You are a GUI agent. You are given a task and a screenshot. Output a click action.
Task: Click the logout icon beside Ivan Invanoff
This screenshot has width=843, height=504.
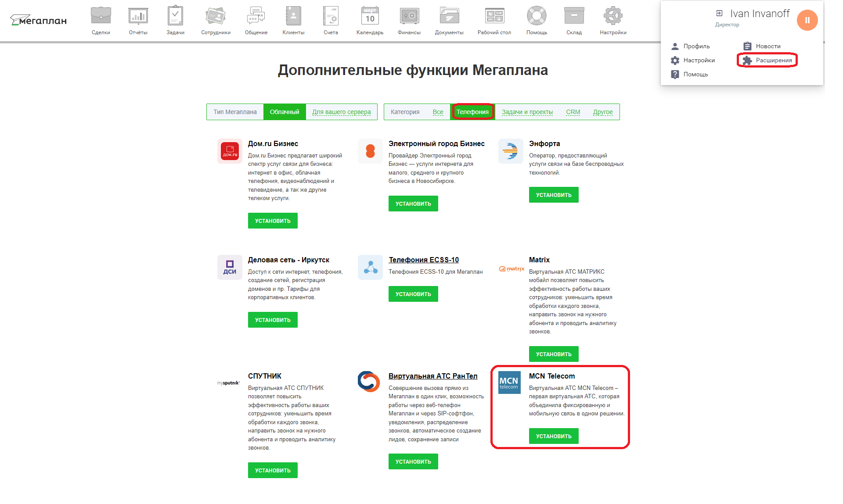[x=719, y=14]
